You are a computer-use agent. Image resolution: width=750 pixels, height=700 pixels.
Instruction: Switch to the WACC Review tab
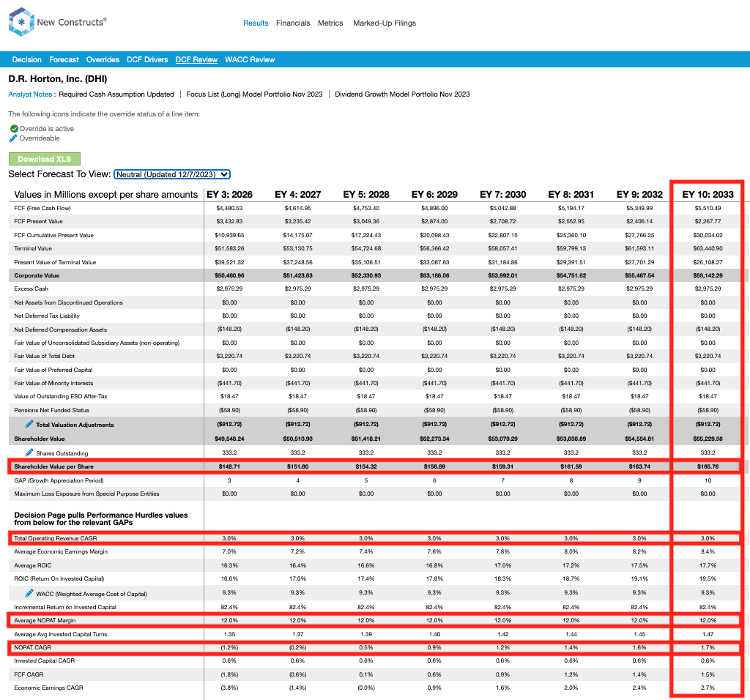coord(250,60)
